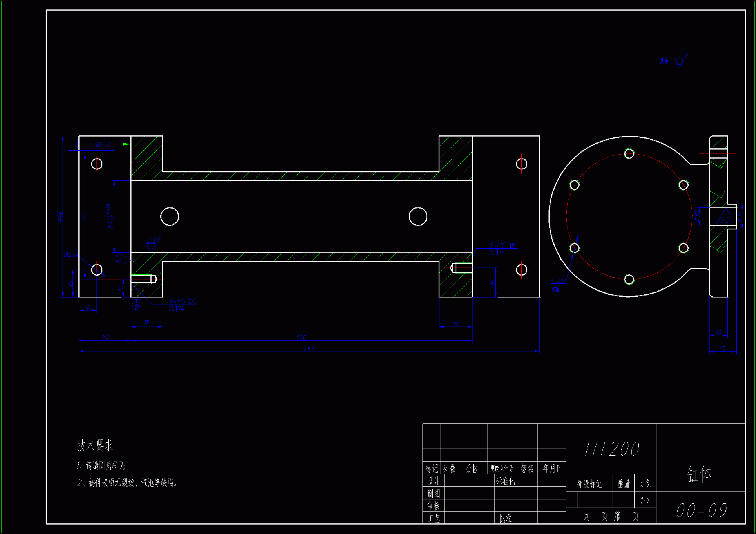
Task: Click the bottom bolt hole on circular end view
Action: (629, 279)
